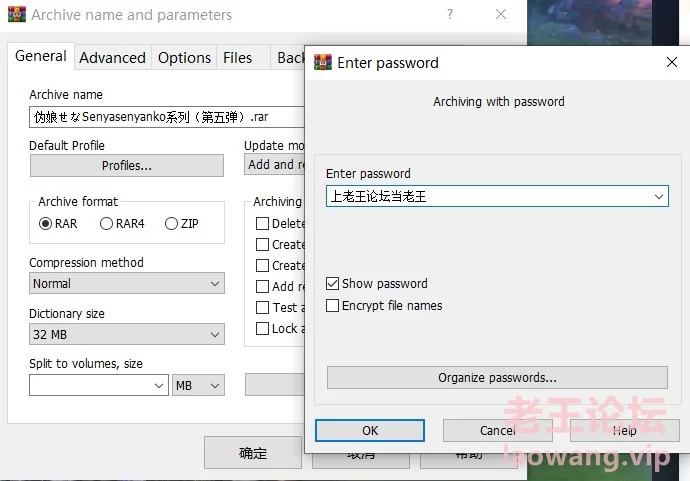690x481 pixels.
Task: Toggle the first Create archiving option checkbox
Action: pos(262,244)
